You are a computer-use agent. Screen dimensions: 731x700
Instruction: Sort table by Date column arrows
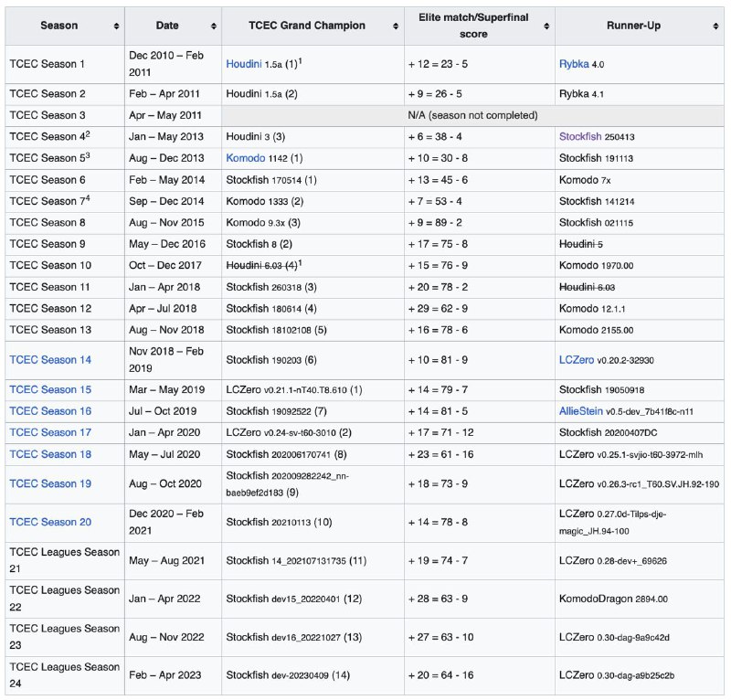coord(214,27)
